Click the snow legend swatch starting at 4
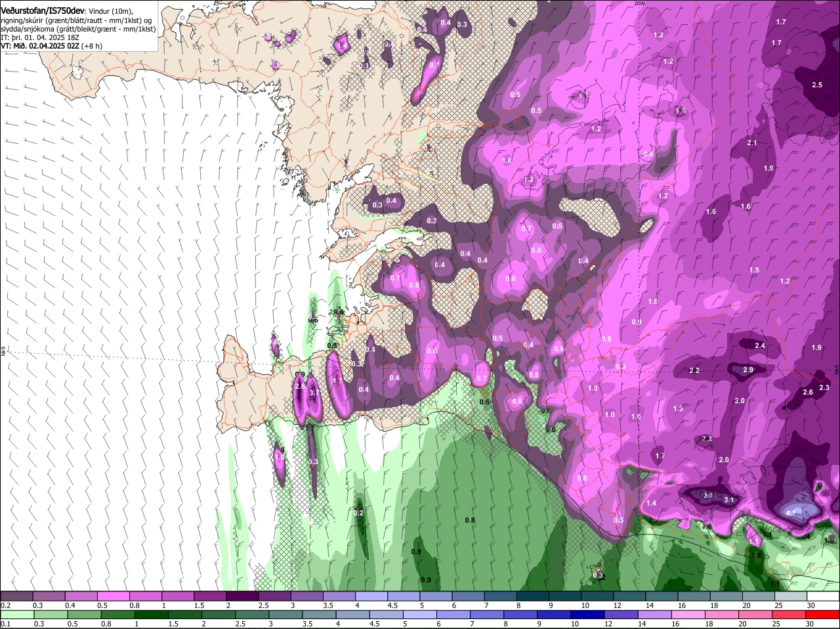 click(x=370, y=596)
